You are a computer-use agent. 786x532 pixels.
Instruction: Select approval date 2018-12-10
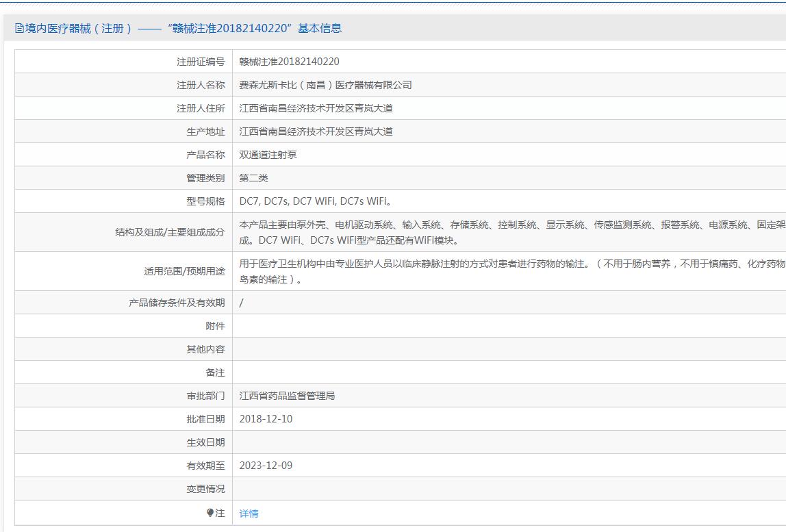tap(266, 418)
